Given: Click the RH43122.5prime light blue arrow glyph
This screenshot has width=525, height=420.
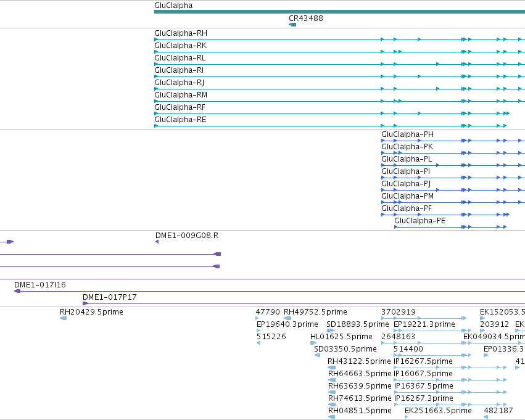Looking at the screenshot, I should pyautogui.click(x=331, y=368).
